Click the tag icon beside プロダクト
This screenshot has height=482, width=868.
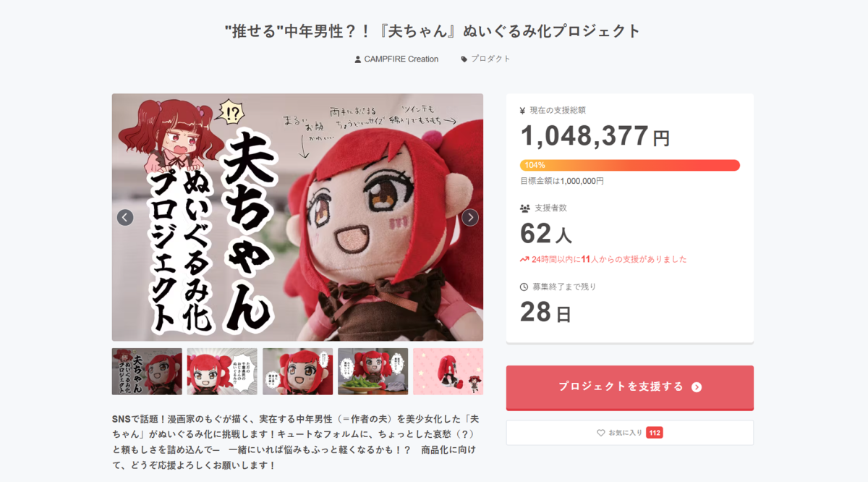(x=464, y=59)
